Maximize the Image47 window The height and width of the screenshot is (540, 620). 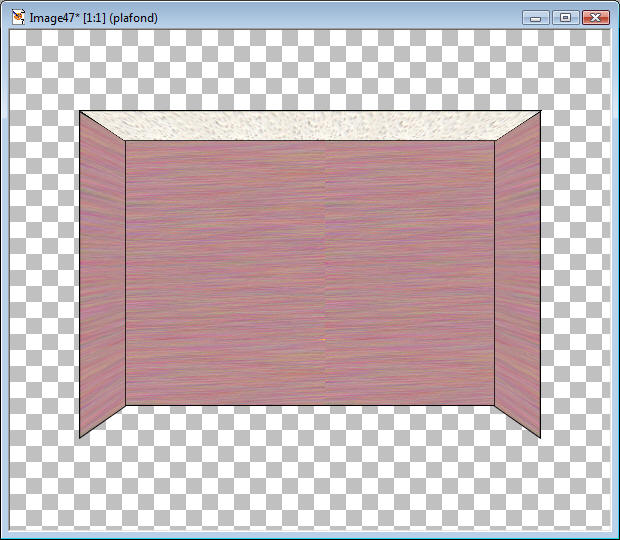[565, 18]
